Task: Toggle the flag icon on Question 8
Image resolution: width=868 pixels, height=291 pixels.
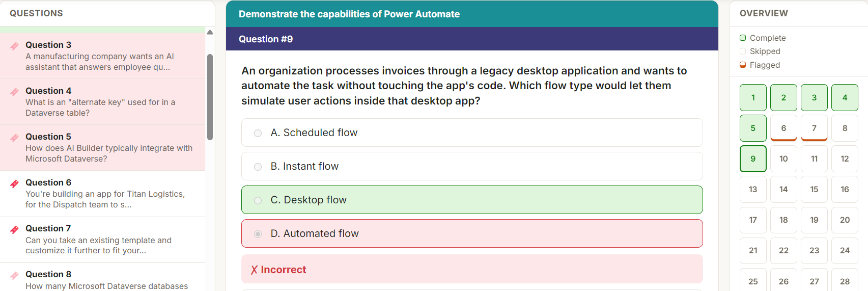Action: (14, 275)
